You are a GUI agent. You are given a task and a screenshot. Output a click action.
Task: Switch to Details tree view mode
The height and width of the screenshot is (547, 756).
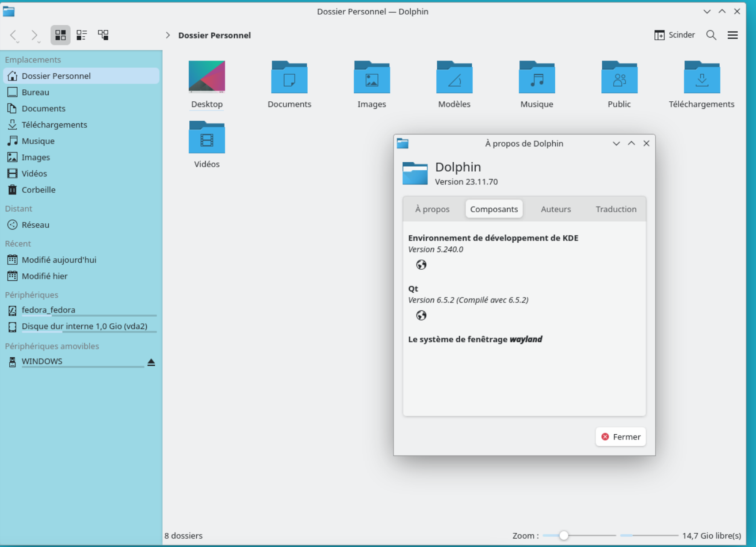pos(103,35)
